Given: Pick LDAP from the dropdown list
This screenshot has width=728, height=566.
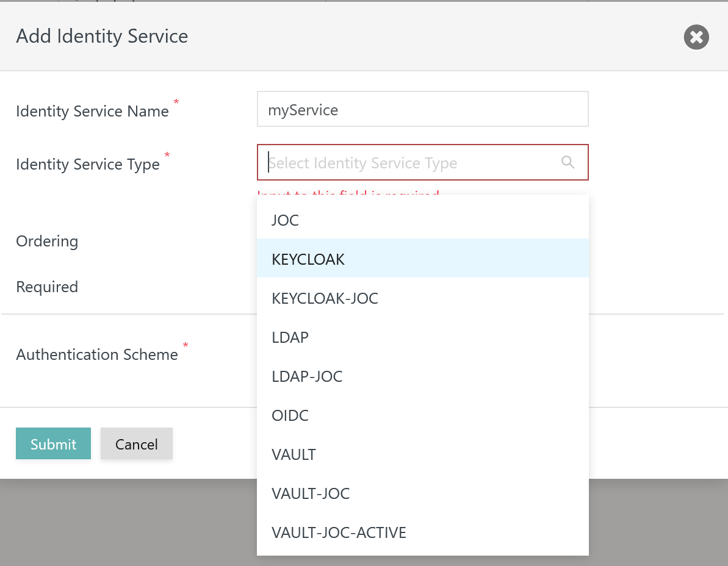Looking at the screenshot, I should (x=422, y=337).
